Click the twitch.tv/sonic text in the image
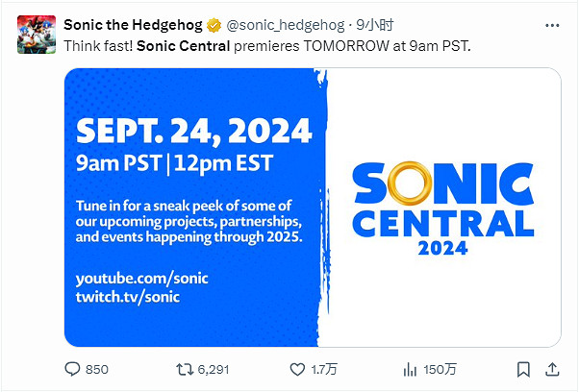 127,297
